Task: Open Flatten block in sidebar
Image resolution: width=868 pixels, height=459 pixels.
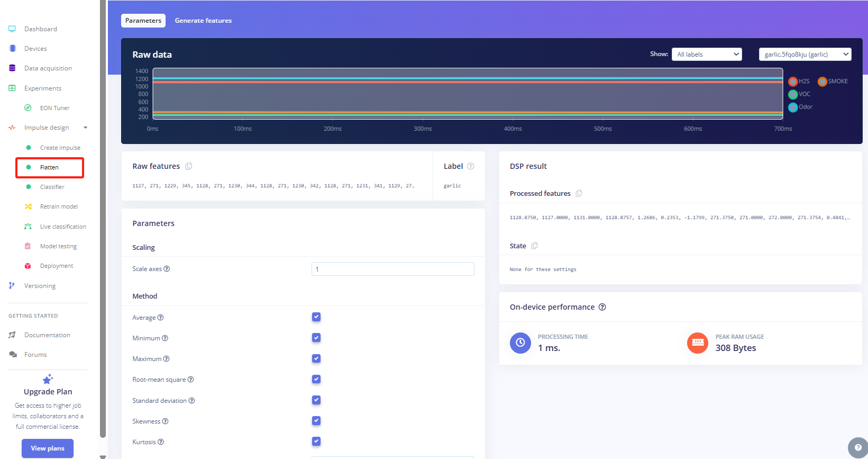Action: click(x=50, y=167)
